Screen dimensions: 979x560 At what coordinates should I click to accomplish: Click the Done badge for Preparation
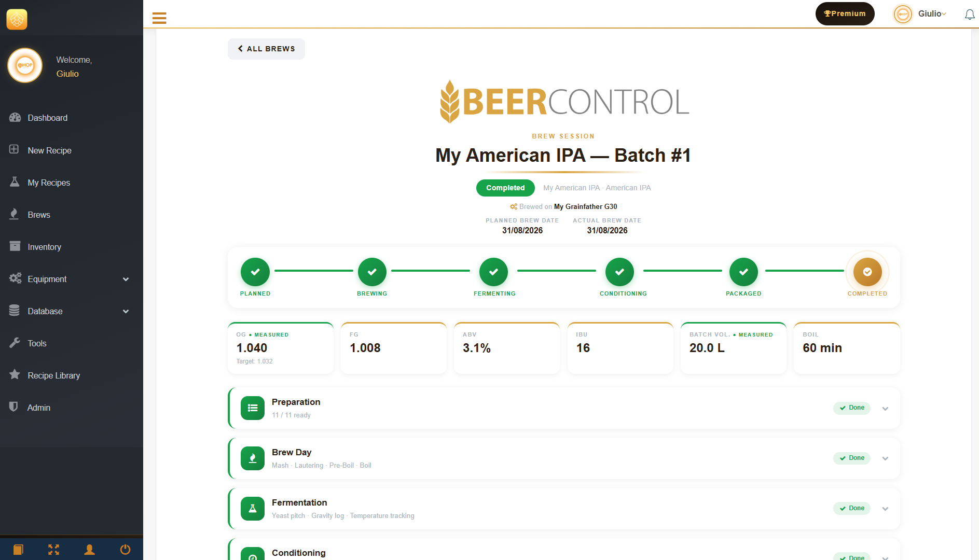point(852,408)
